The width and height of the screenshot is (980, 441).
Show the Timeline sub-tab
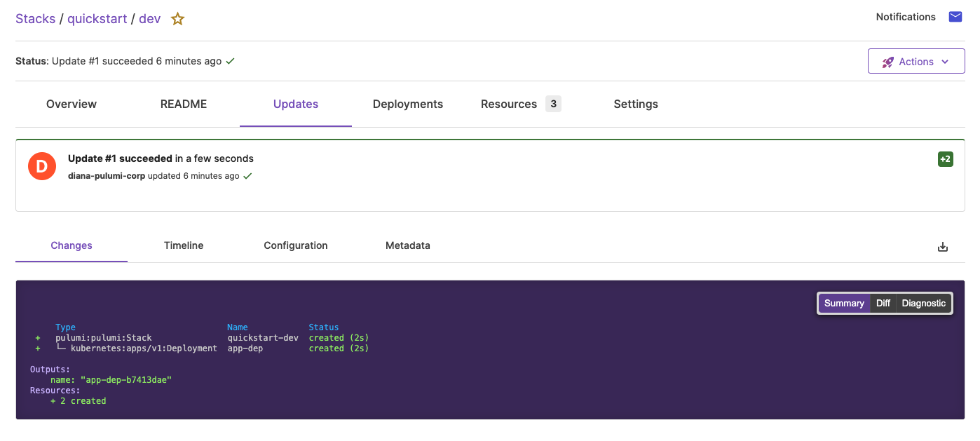coord(184,245)
